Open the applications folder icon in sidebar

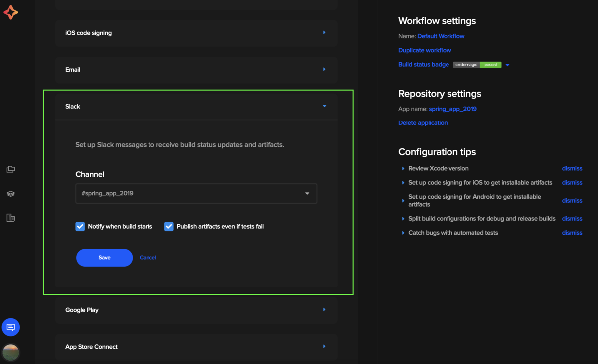pos(11,169)
